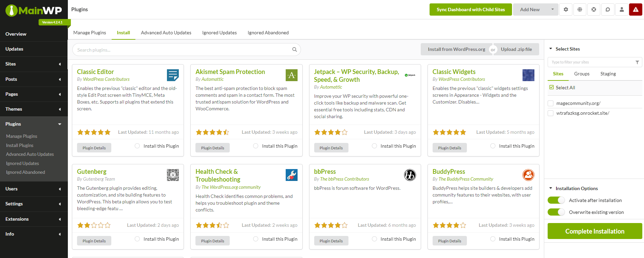Expand the Themes sidebar menu

coord(34,109)
